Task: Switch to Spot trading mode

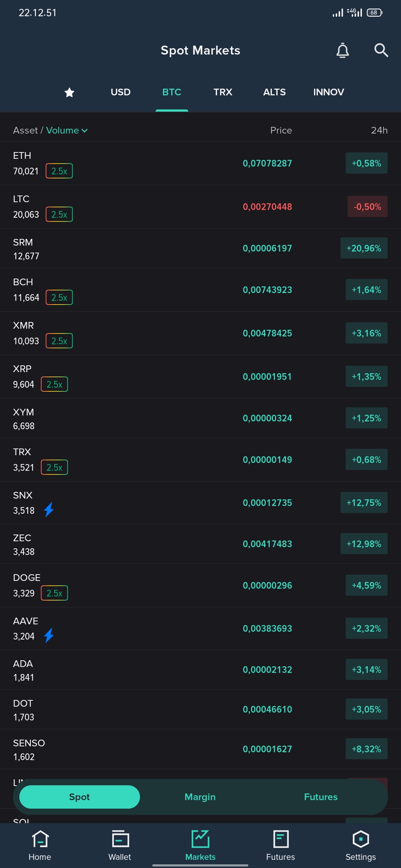Action: [x=79, y=797]
